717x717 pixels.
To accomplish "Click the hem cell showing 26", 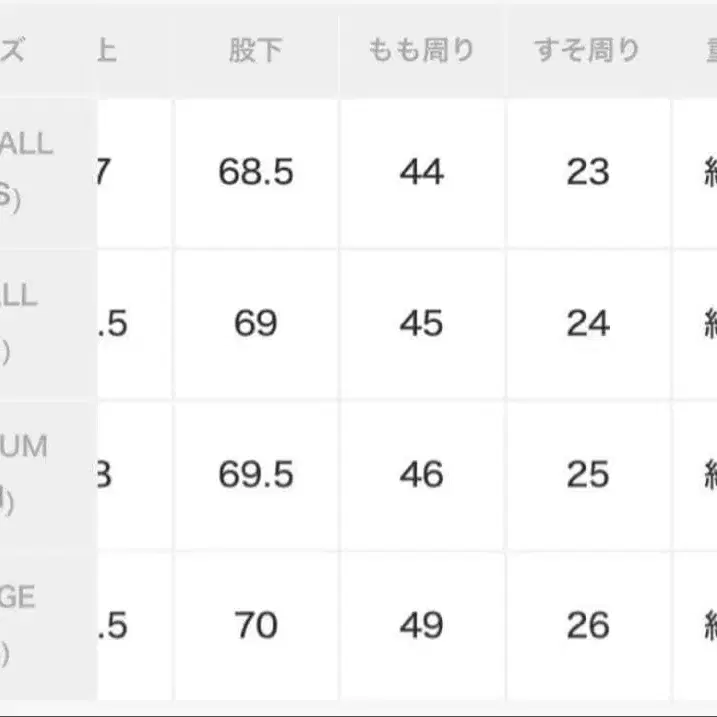I will (x=587, y=626).
